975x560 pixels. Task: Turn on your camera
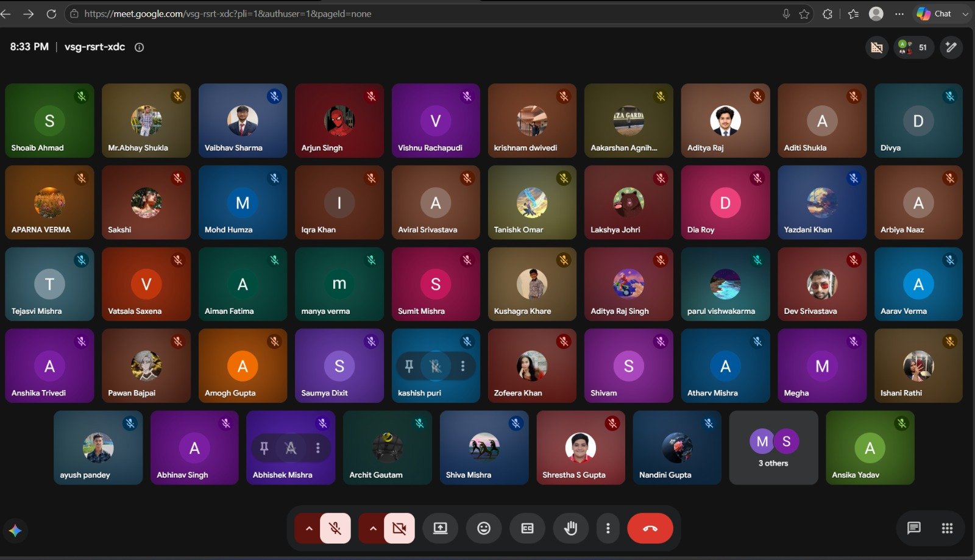(x=399, y=528)
